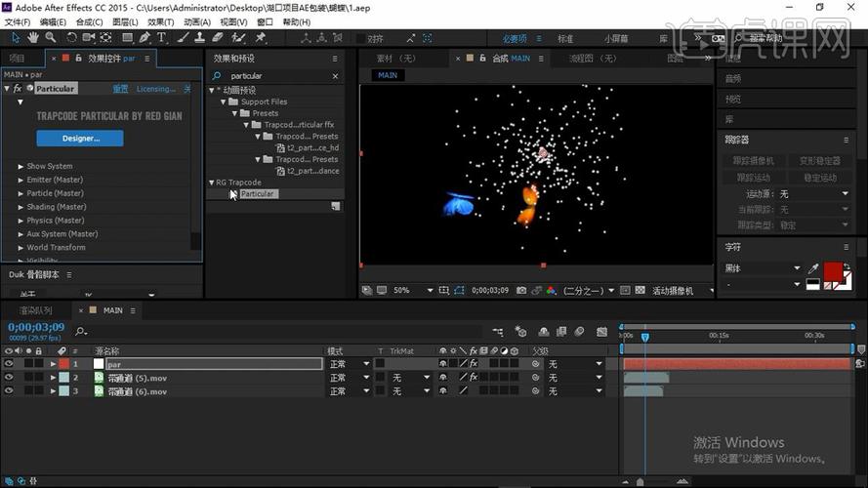Click the snapshot camera icon in viewer
This screenshot has height=488, width=868.
click(521, 290)
